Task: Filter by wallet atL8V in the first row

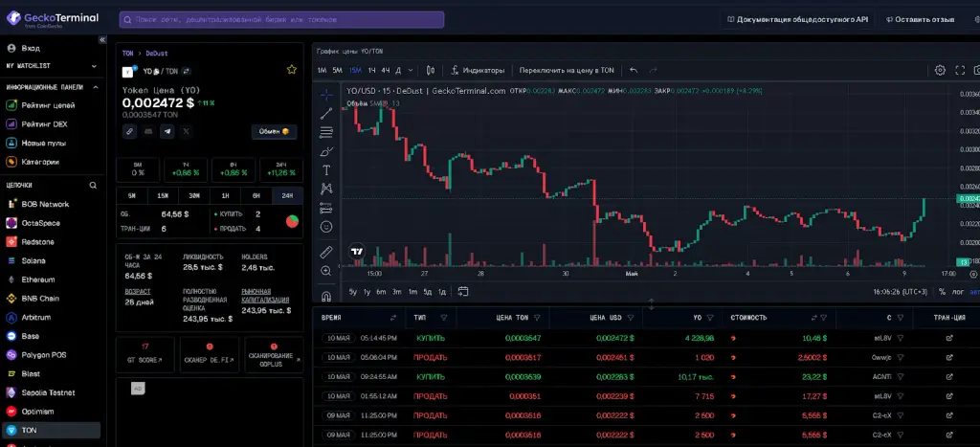Action: [901, 338]
